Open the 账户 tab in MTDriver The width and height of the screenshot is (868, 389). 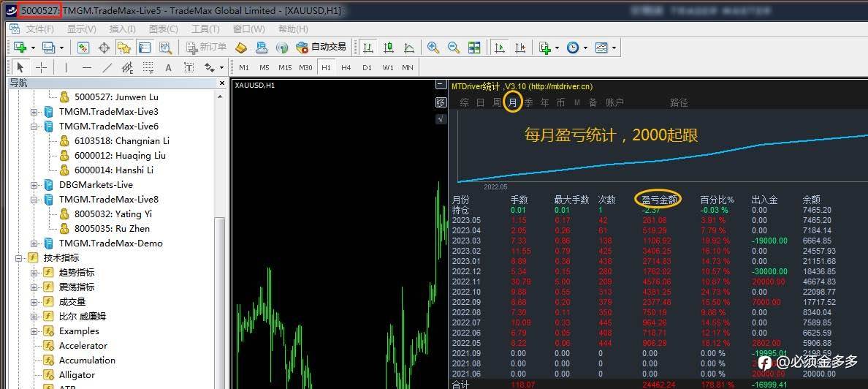click(614, 102)
